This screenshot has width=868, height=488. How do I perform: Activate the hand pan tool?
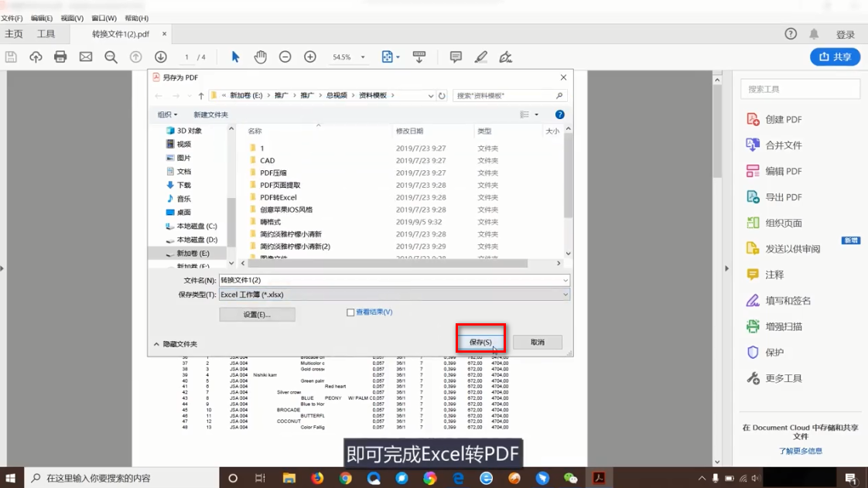260,57
